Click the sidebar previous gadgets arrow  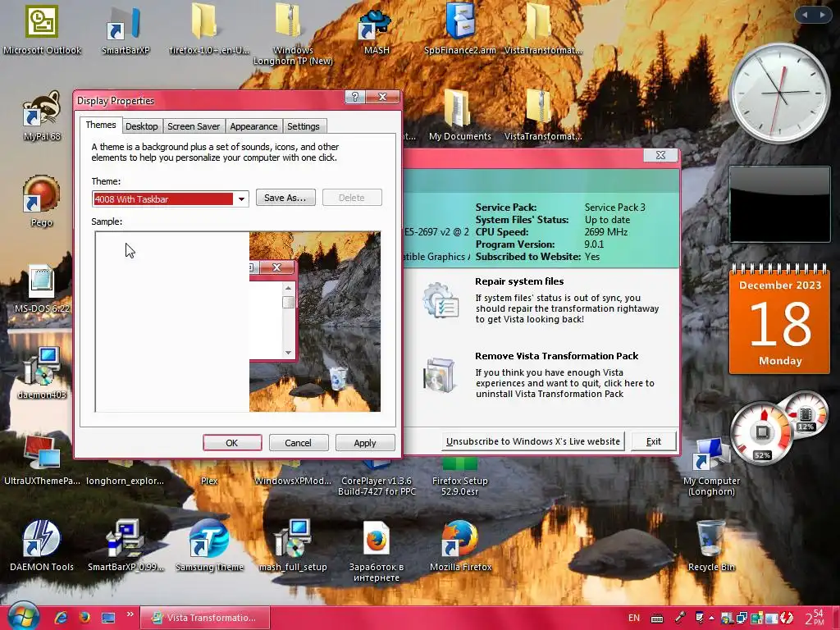click(805, 15)
